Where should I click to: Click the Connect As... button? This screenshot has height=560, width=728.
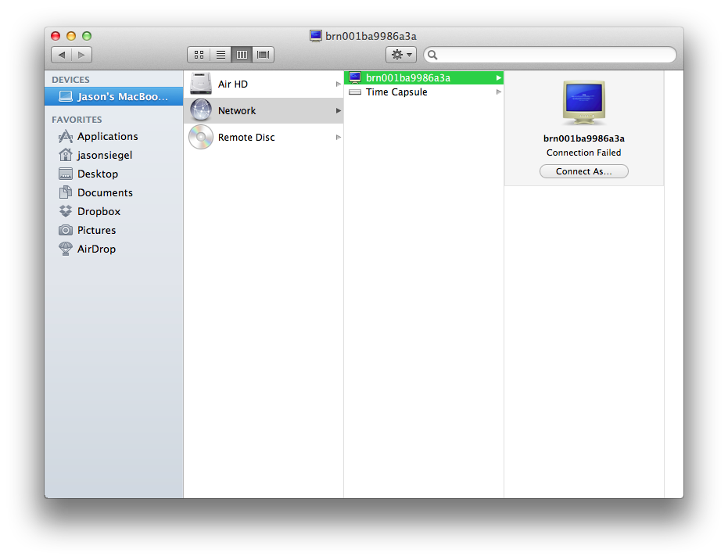click(583, 171)
